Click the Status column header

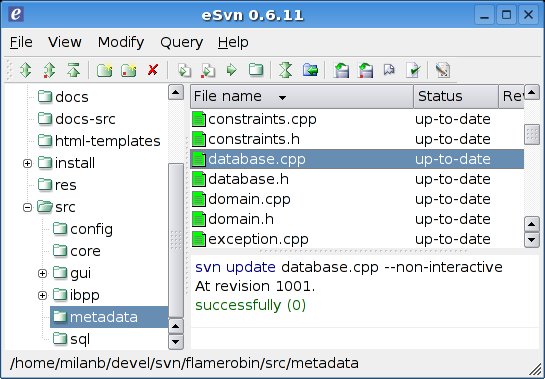[x=456, y=96]
